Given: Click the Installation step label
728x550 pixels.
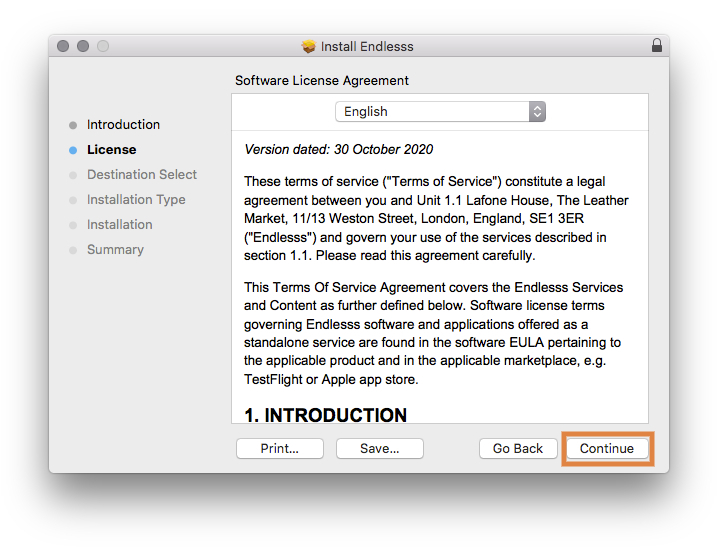Looking at the screenshot, I should click(x=119, y=225).
